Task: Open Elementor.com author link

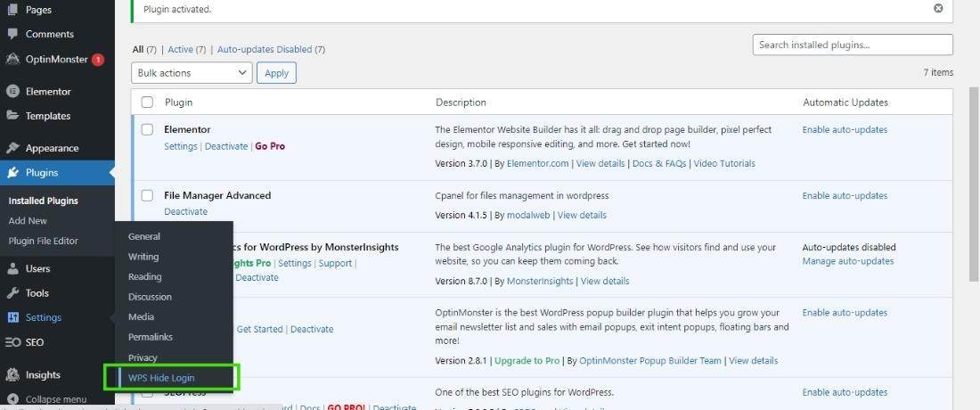Action: click(537, 163)
